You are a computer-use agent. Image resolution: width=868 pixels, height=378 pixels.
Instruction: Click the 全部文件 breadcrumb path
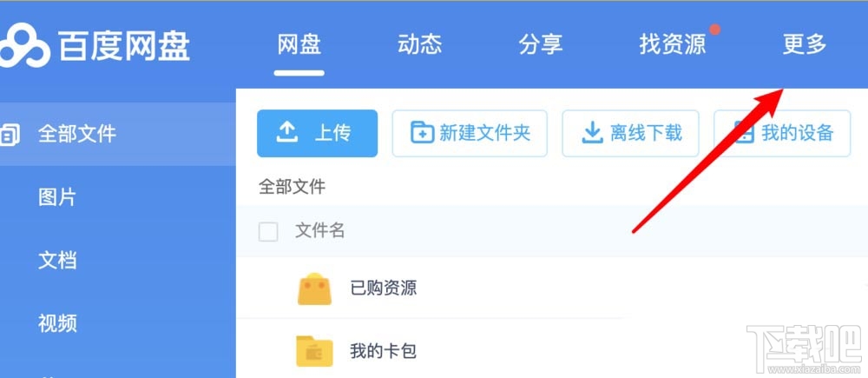(292, 187)
